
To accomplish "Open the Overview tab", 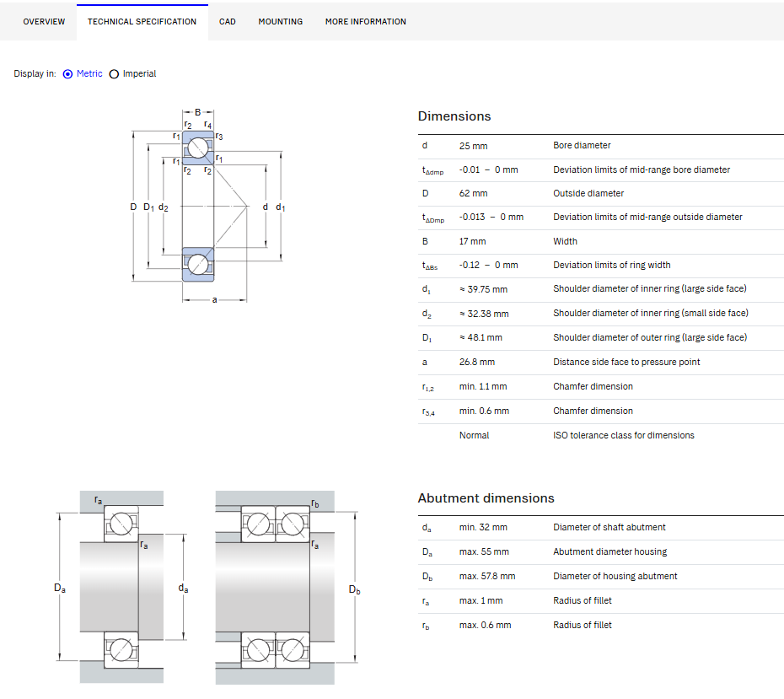I will (44, 21).
